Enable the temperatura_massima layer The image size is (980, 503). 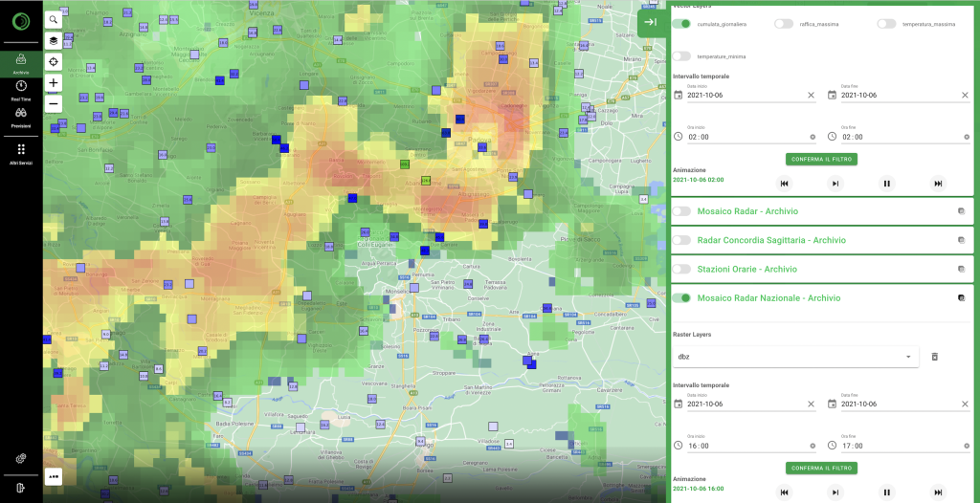(886, 24)
